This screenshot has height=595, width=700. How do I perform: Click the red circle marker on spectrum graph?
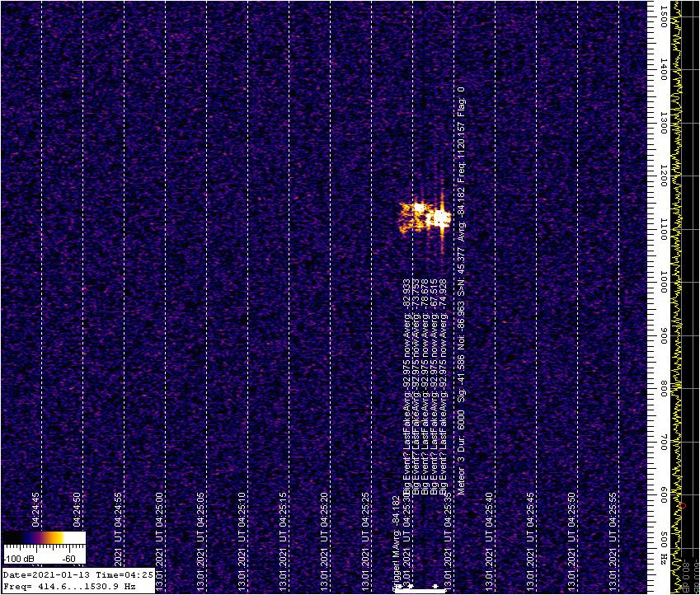pos(683,505)
